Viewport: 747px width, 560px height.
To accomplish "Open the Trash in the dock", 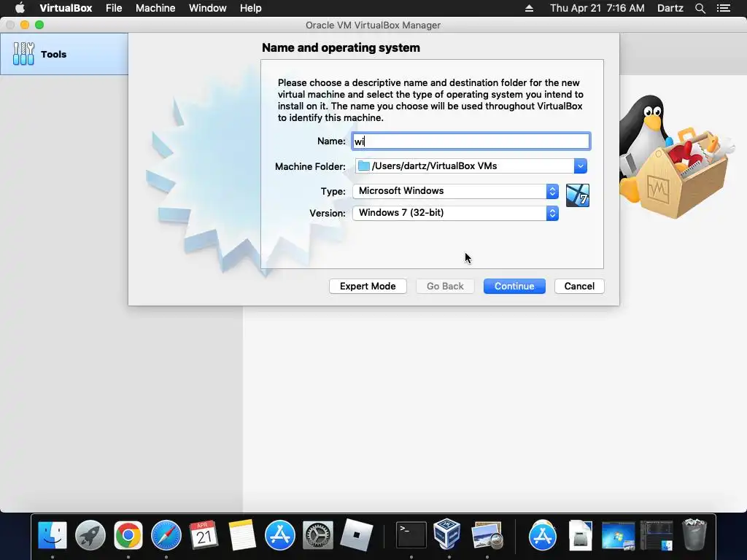I will (x=694, y=535).
